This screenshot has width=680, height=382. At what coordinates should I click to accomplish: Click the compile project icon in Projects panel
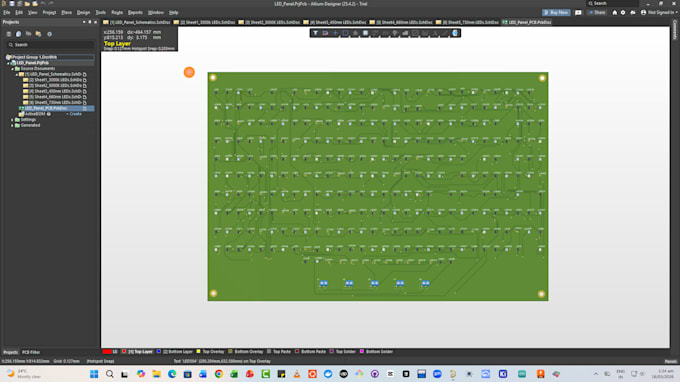[19, 34]
